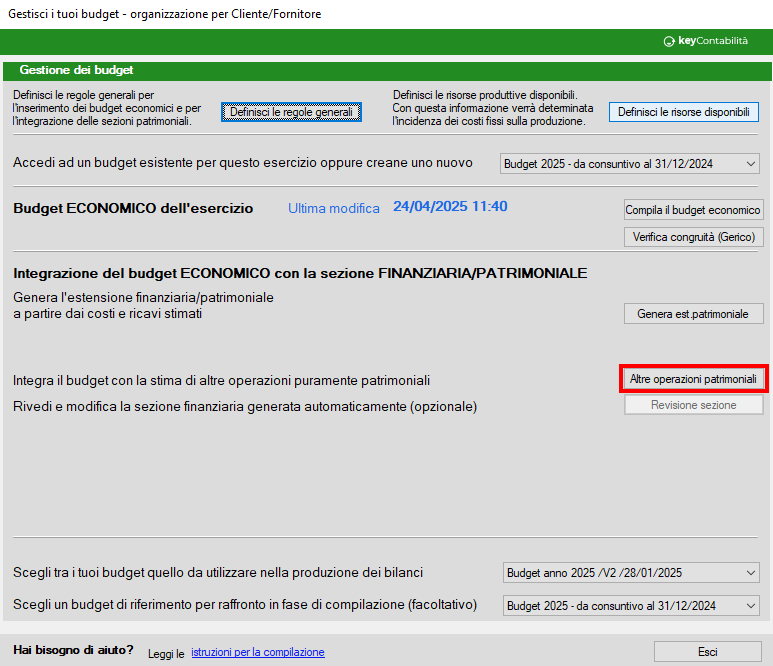Open dropdown for budget used in bilanci
The height and width of the screenshot is (666, 773).
[631, 573]
